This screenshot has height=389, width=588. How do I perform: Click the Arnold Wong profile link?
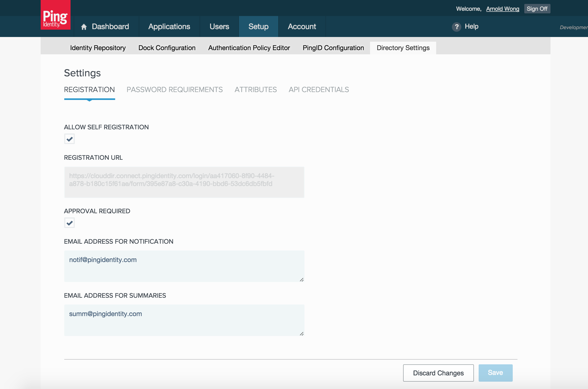tap(503, 9)
